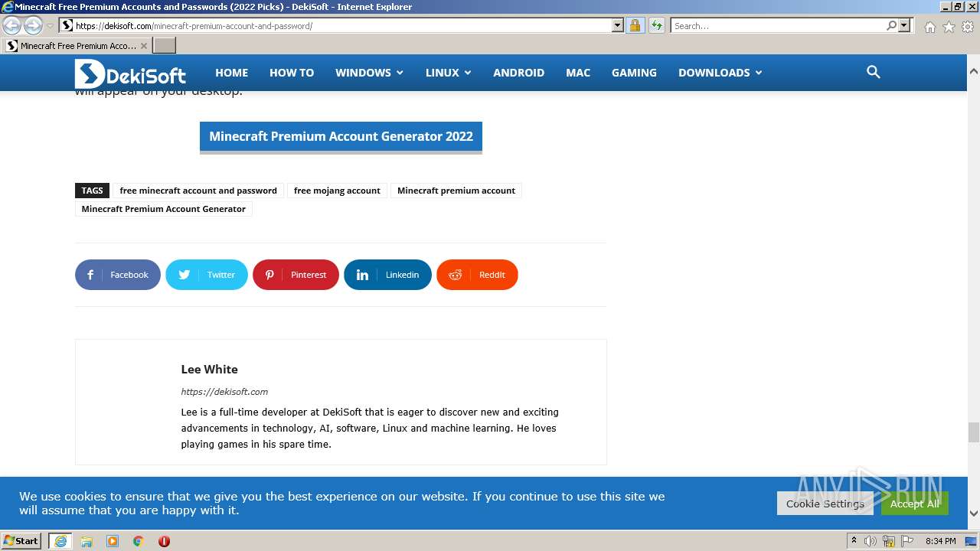Open the IE home icon
980x551 pixels.
coord(929,27)
